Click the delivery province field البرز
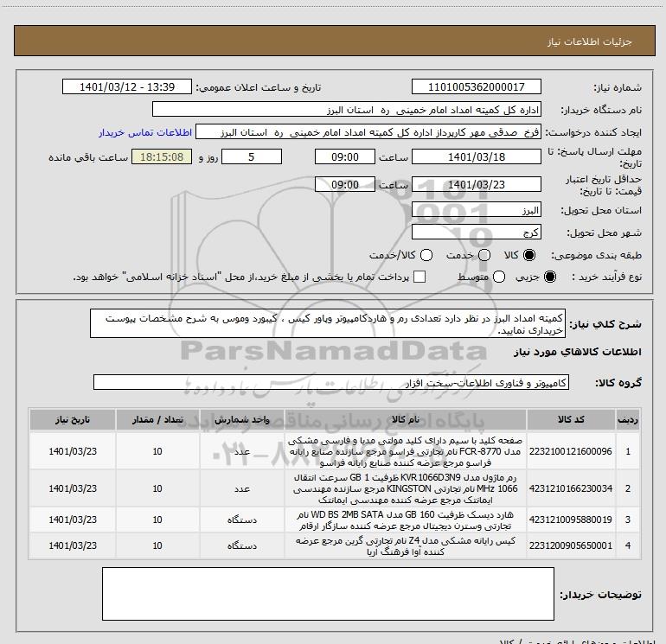The image size is (666, 644). tap(476, 210)
